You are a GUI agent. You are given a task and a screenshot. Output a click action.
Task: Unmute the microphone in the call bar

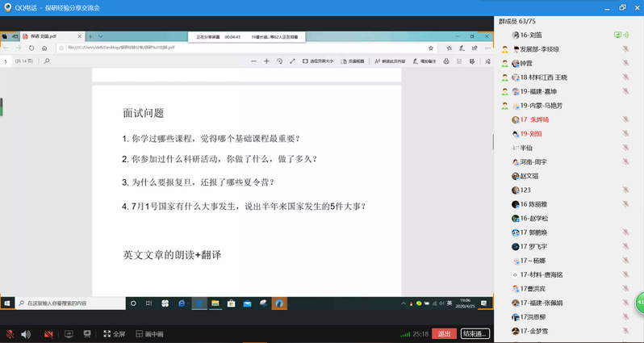click(x=10, y=334)
